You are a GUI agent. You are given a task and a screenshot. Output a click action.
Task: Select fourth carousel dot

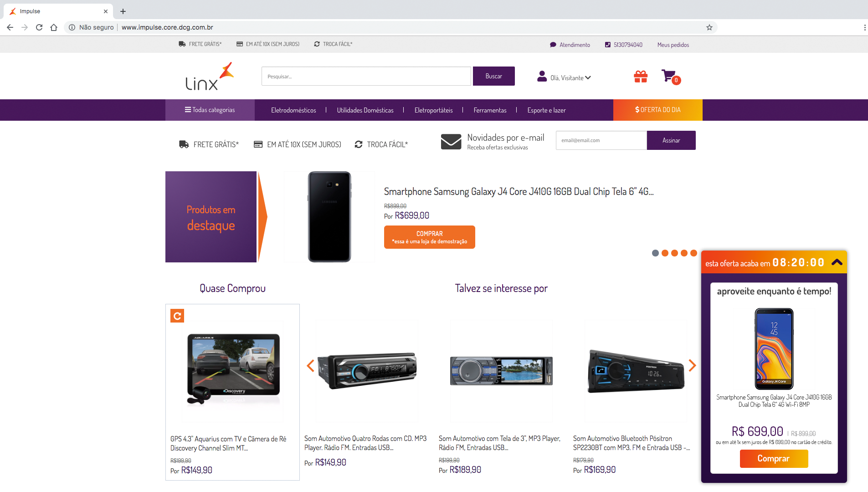(684, 253)
